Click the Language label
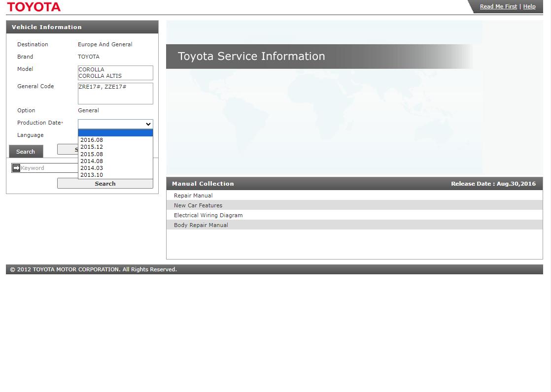 pos(31,135)
